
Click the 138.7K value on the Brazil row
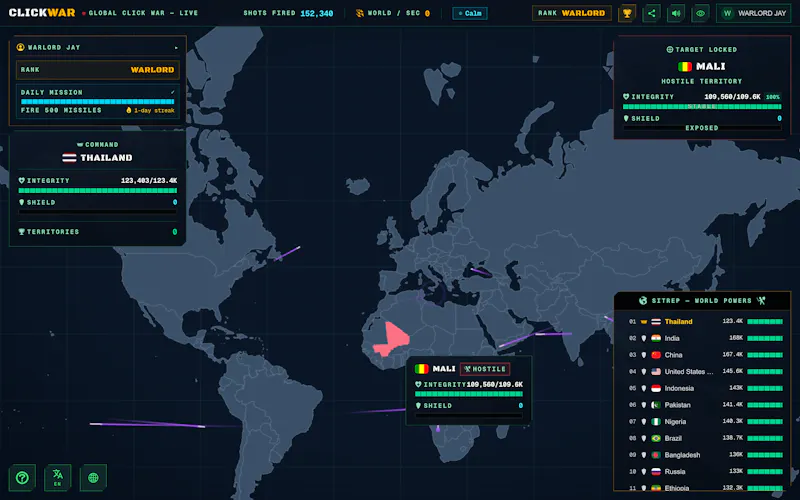733,438
